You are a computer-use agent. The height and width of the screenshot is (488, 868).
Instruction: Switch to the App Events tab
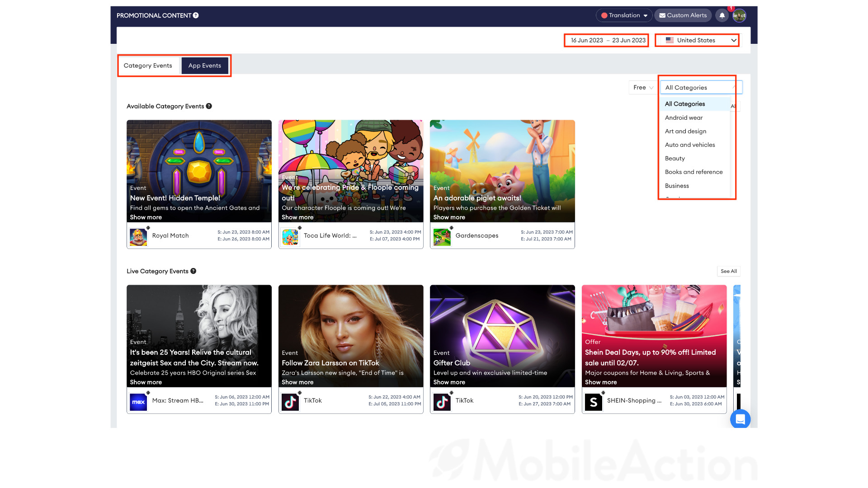tap(205, 66)
